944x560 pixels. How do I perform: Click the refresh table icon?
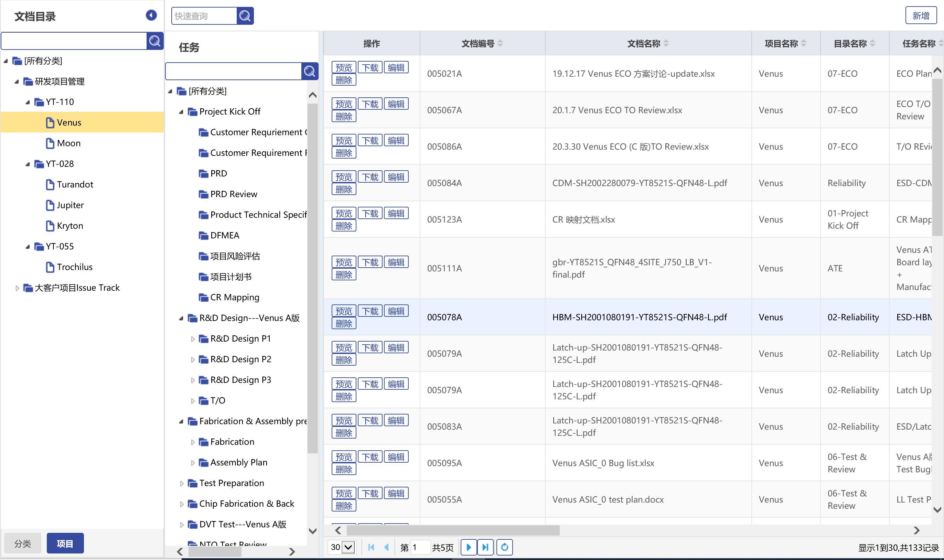pyautogui.click(x=504, y=547)
